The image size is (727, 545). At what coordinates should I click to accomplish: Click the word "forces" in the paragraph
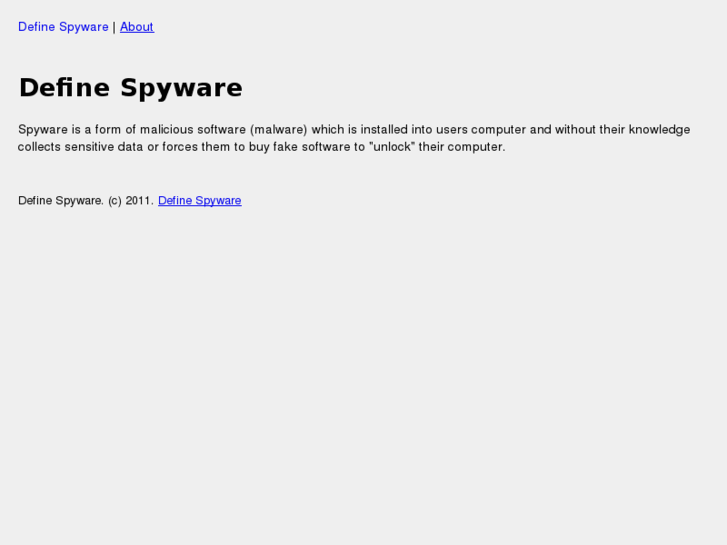[x=183, y=147]
